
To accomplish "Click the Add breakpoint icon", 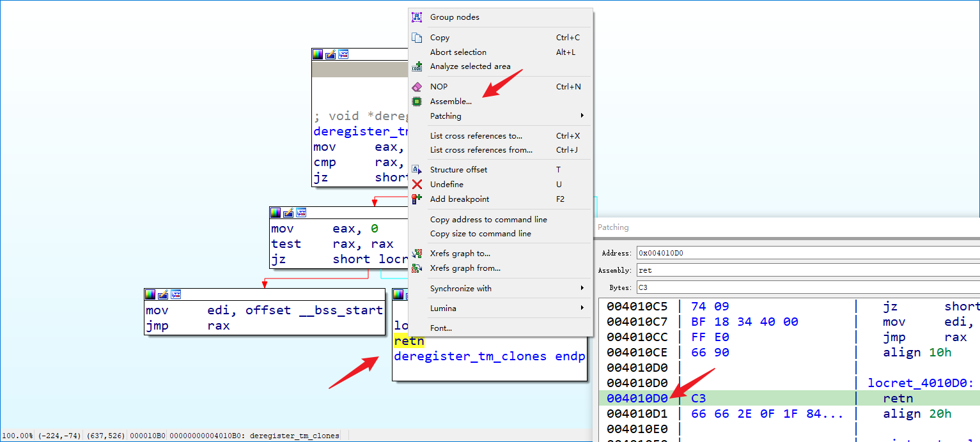I will tap(417, 199).
